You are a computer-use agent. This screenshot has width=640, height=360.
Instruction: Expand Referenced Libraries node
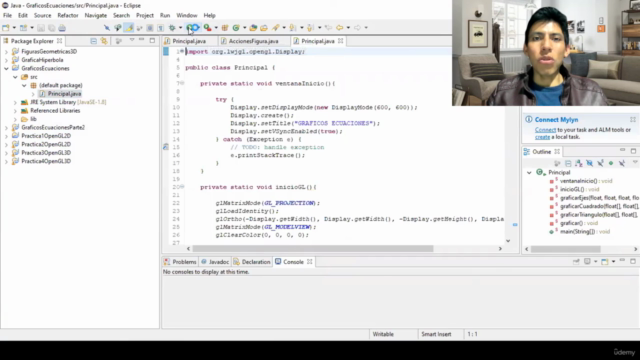pyautogui.click(x=15, y=111)
